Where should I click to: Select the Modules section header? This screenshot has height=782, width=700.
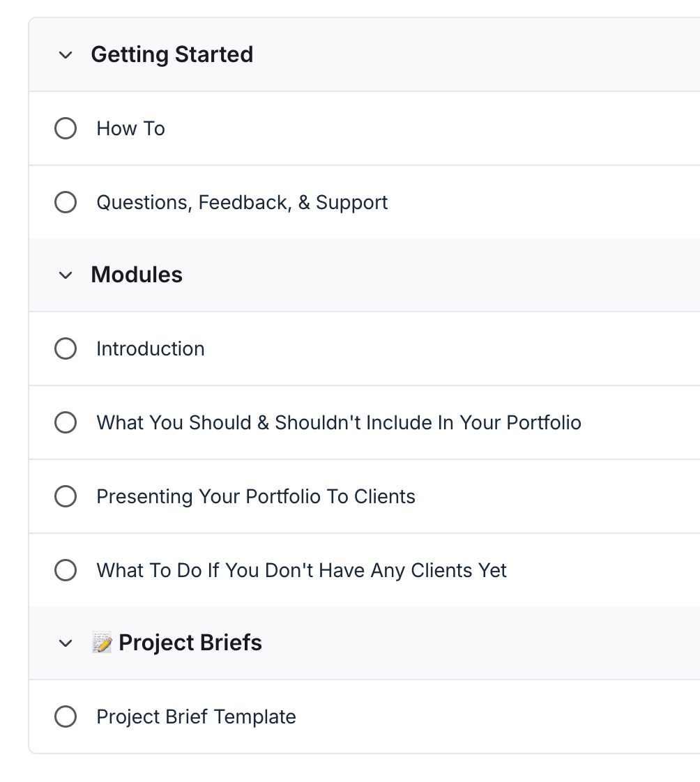[136, 275]
